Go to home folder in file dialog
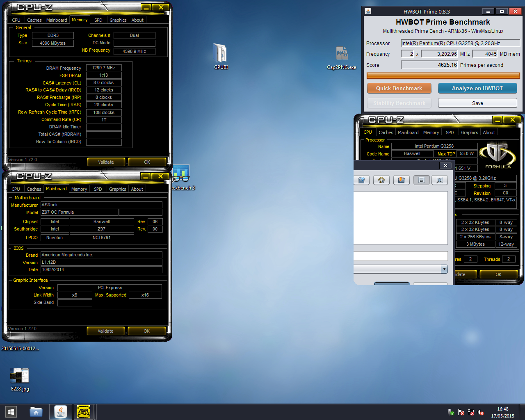The image size is (525, 420). click(x=381, y=180)
